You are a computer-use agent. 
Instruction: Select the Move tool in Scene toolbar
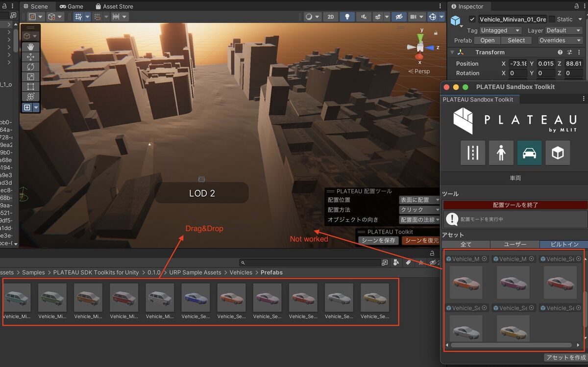[30, 57]
